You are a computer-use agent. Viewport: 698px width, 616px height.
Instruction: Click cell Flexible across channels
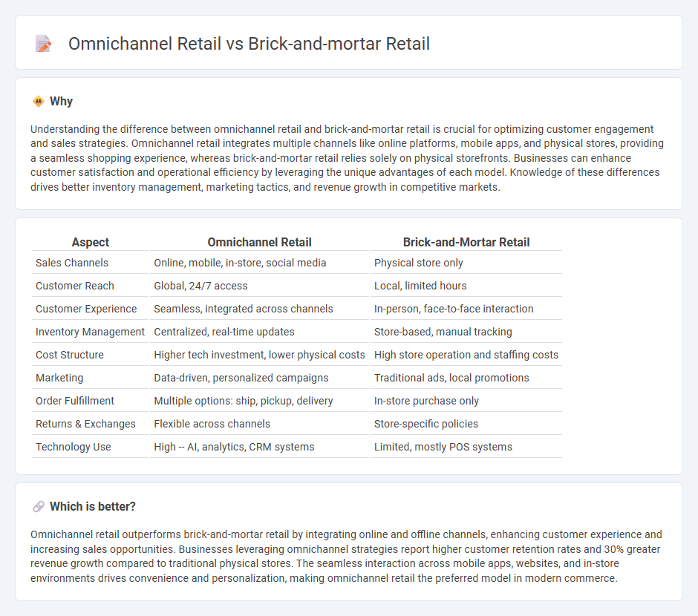tap(212, 425)
